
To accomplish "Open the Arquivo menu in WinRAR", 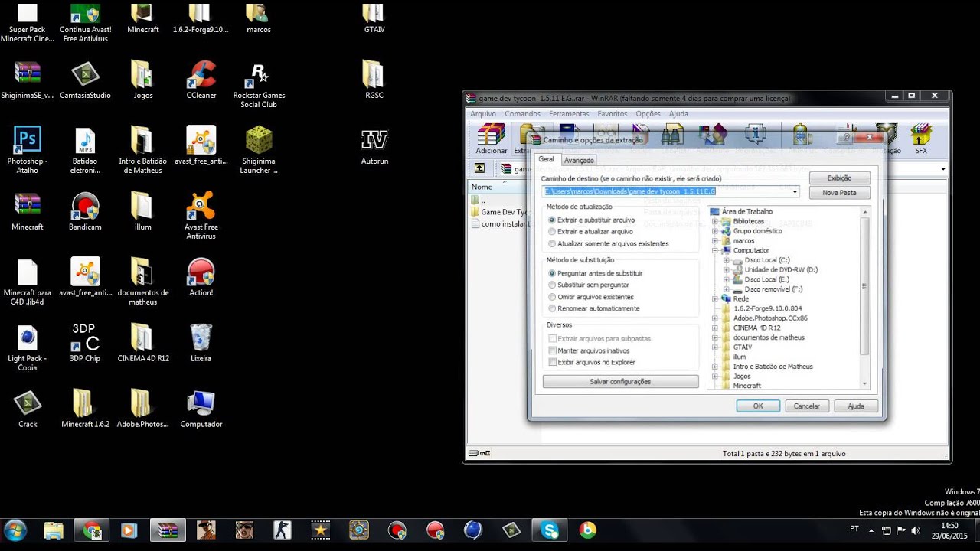I will [483, 113].
